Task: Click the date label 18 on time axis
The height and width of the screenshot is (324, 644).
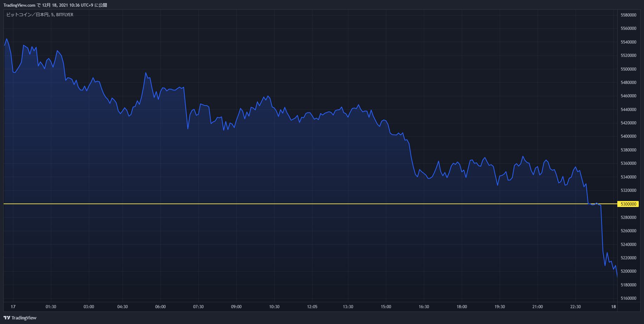Action: pos(613,307)
